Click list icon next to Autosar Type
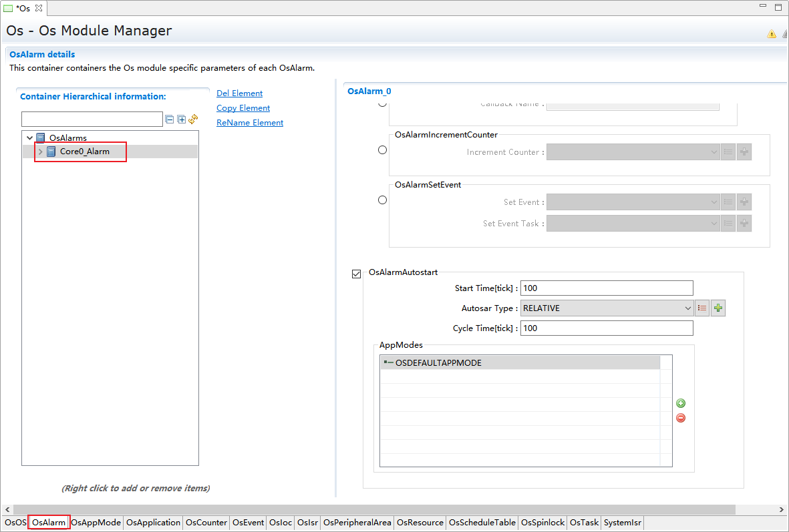The image size is (789, 532). pyautogui.click(x=702, y=308)
